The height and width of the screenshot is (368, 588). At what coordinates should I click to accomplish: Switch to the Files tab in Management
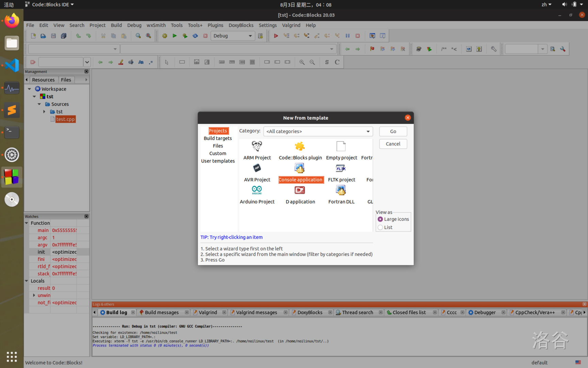66,80
